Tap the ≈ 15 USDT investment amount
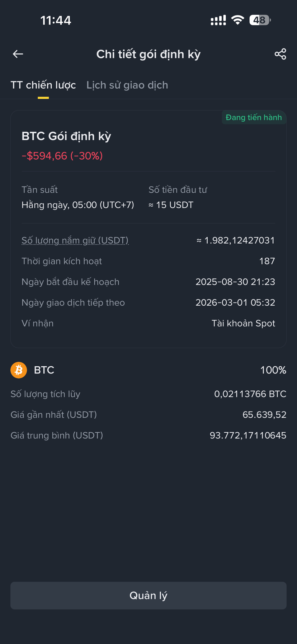Screen dimensions: 297x644 171,205
